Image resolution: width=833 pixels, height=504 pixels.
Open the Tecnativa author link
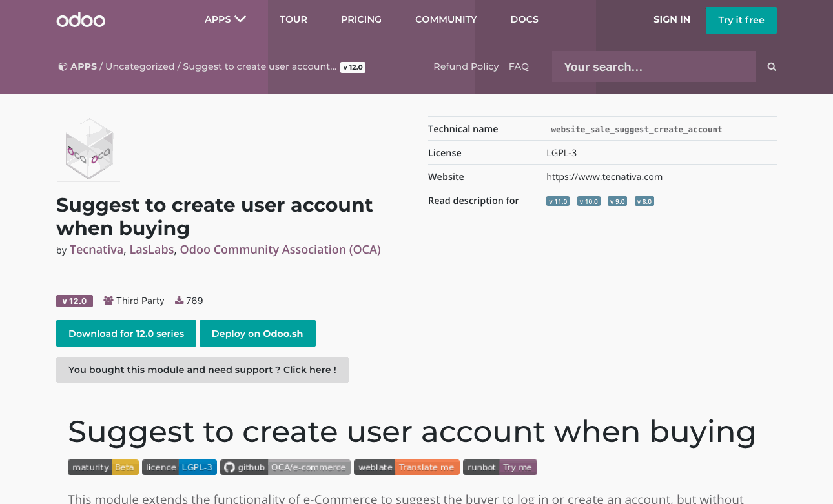tap(96, 250)
